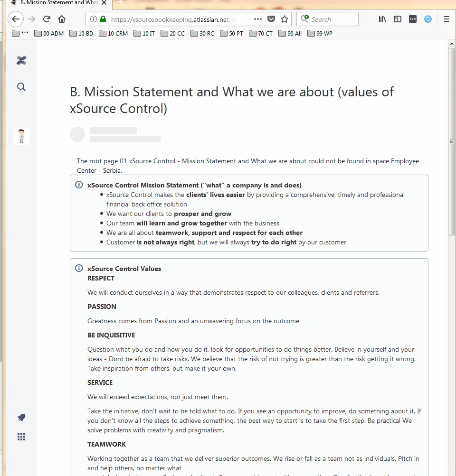
Task: Click 'We will exceed expectations' sentence
Action: pyautogui.click(x=158, y=397)
